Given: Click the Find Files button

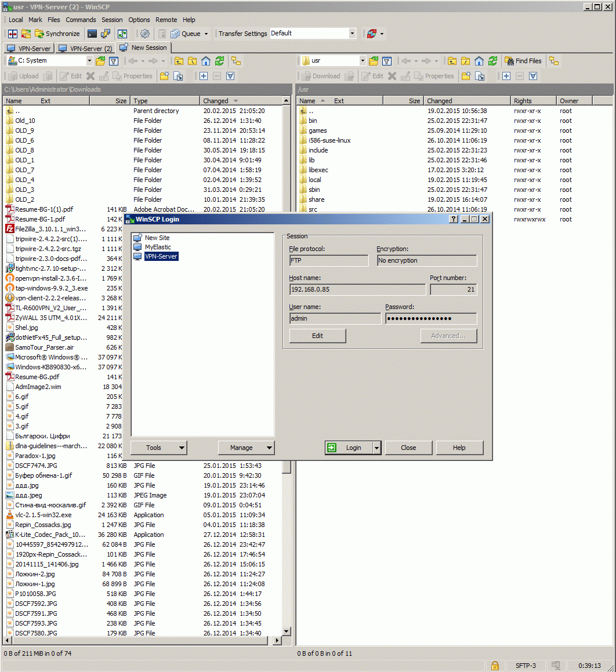Looking at the screenshot, I should (523, 61).
